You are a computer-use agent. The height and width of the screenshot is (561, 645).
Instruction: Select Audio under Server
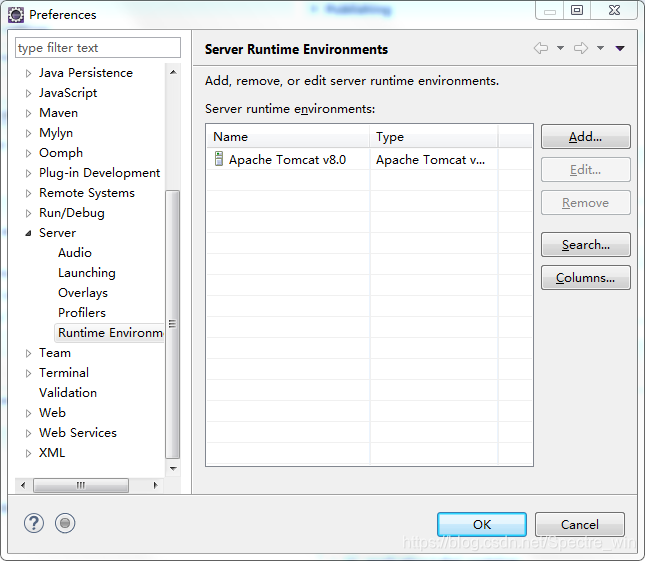[75, 253]
